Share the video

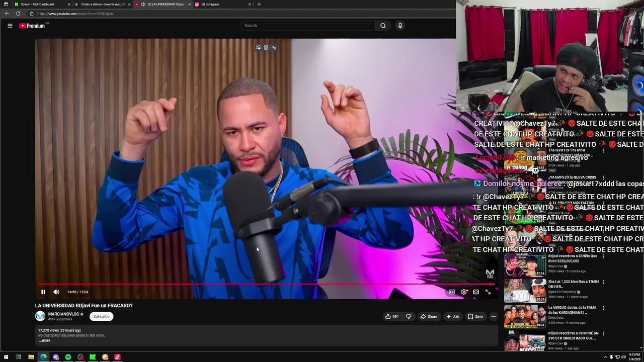[429, 316]
